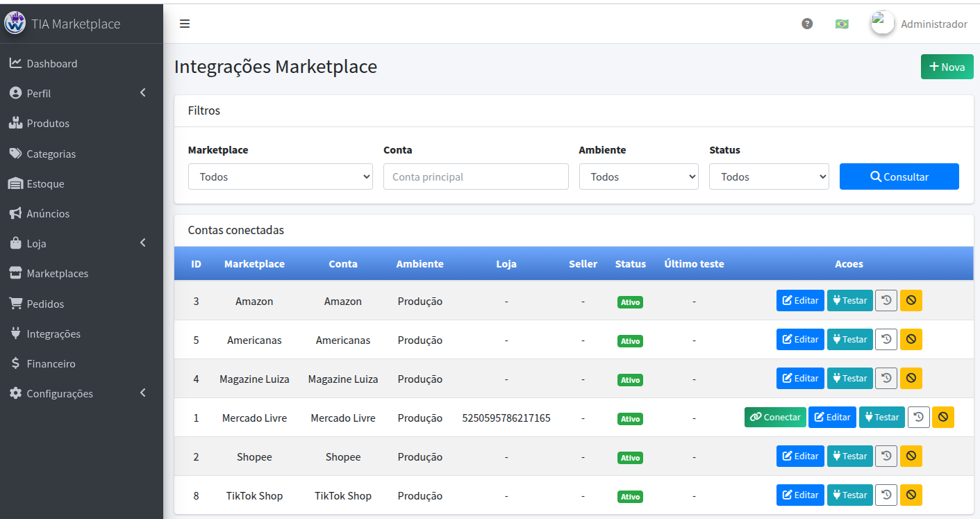The width and height of the screenshot is (980, 519).
Task: Open the Ambiente filter dropdown
Action: (x=639, y=176)
